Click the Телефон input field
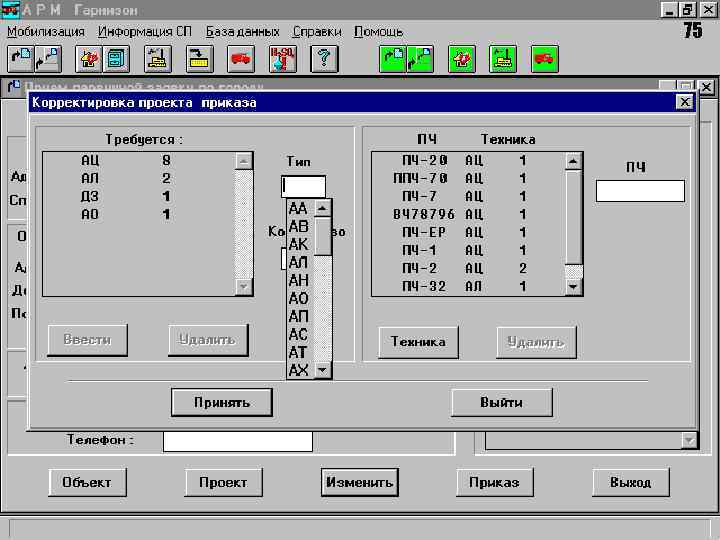Viewport: 720px width, 540px height. pos(238,441)
